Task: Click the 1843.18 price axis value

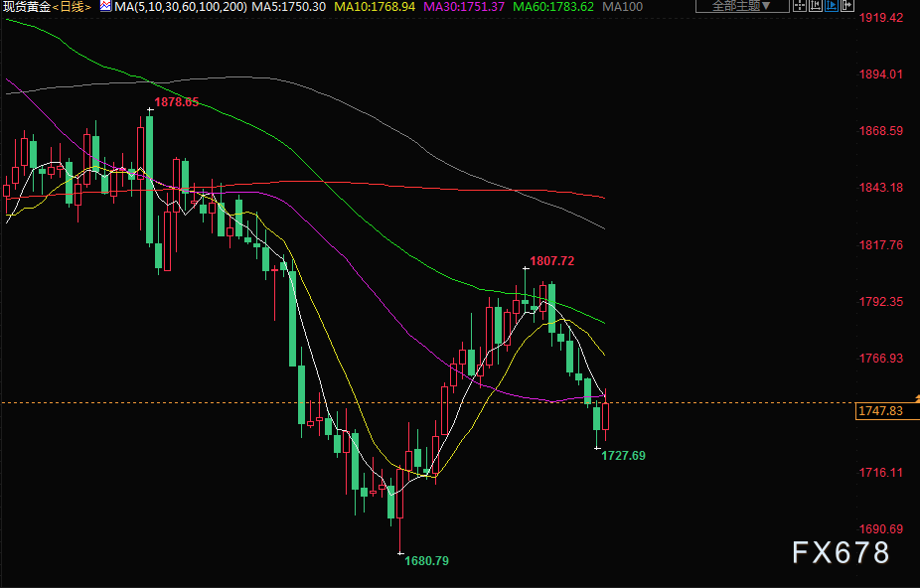Action: (x=881, y=188)
